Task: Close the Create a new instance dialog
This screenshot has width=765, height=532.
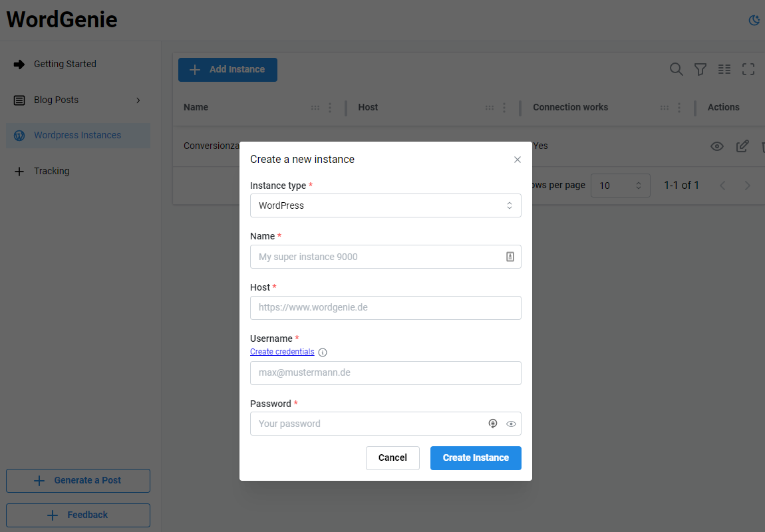Action: click(x=518, y=160)
